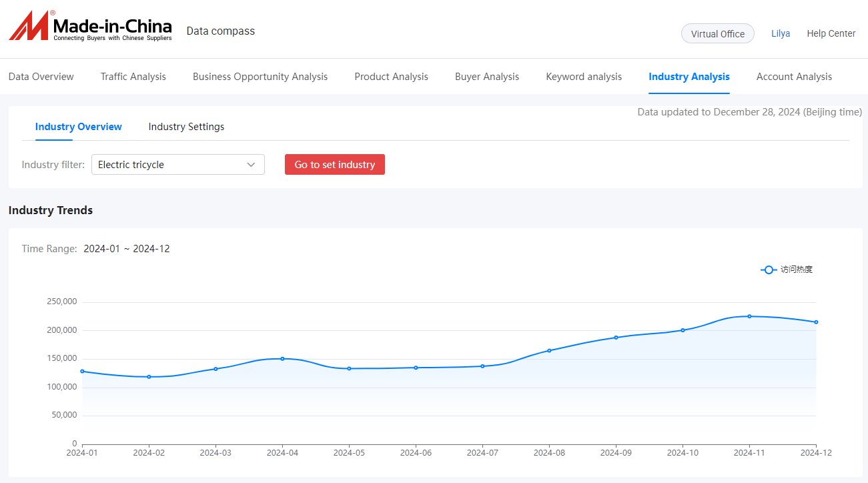Click the 2024-11 peak data point

coord(749,316)
